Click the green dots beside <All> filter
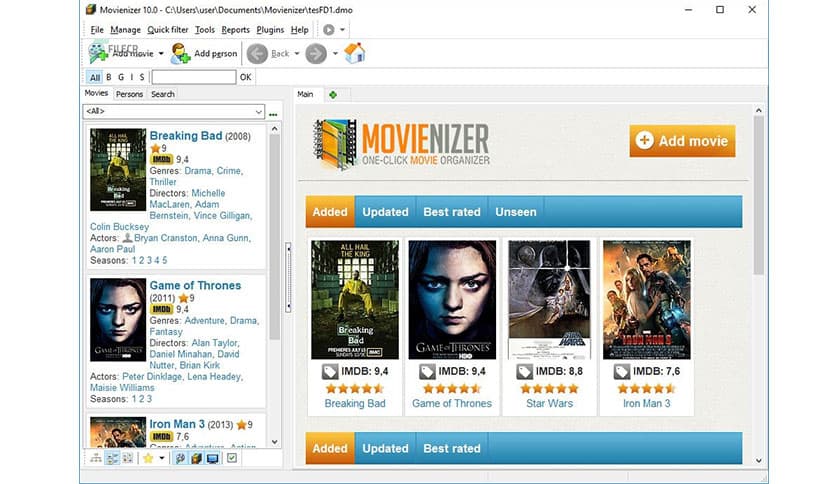The height and width of the screenshot is (484, 836). coord(273,114)
